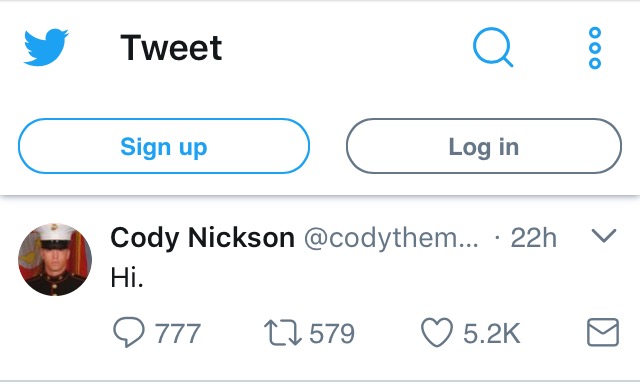Expand the tweet options chevron

[603, 236]
